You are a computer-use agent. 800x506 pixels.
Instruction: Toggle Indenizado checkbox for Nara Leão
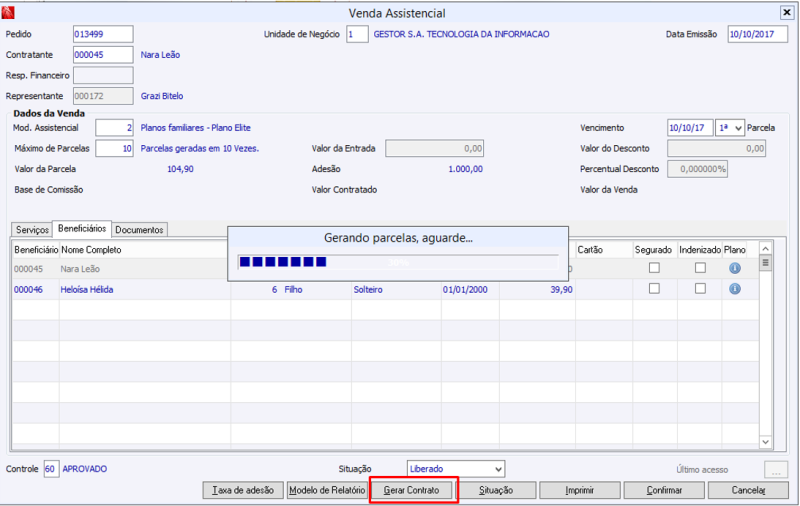(700, 268)
